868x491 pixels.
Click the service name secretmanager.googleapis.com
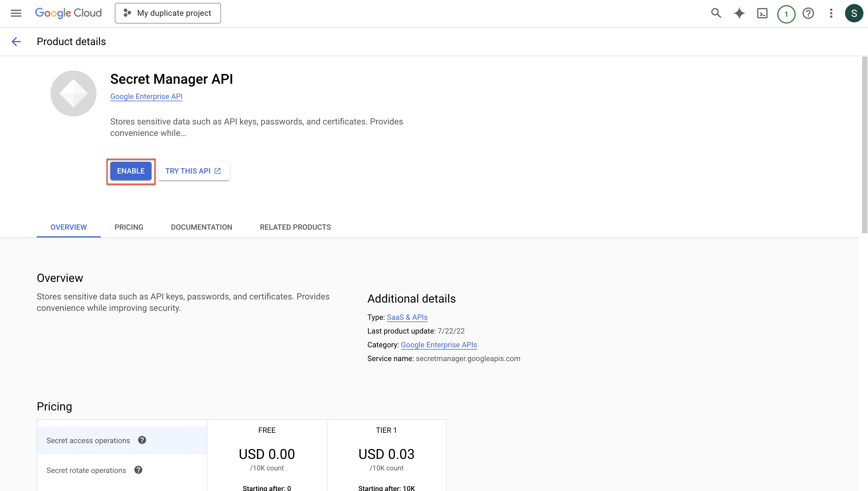468,358
